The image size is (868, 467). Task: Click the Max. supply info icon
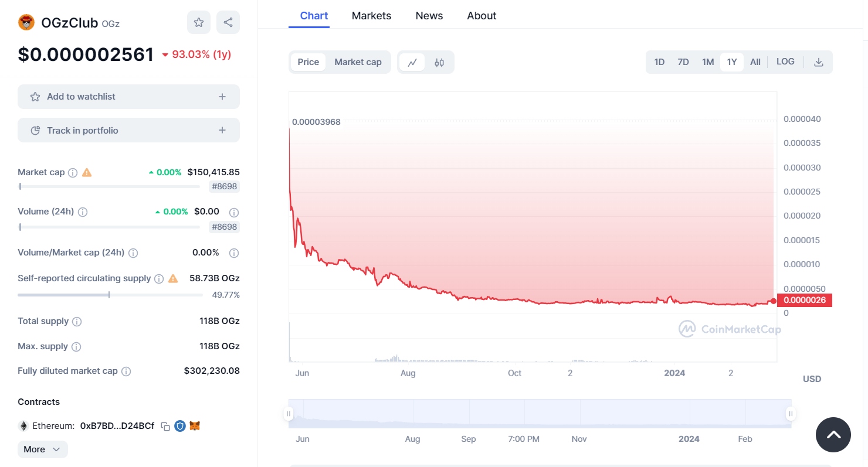[x=76, y=347]
